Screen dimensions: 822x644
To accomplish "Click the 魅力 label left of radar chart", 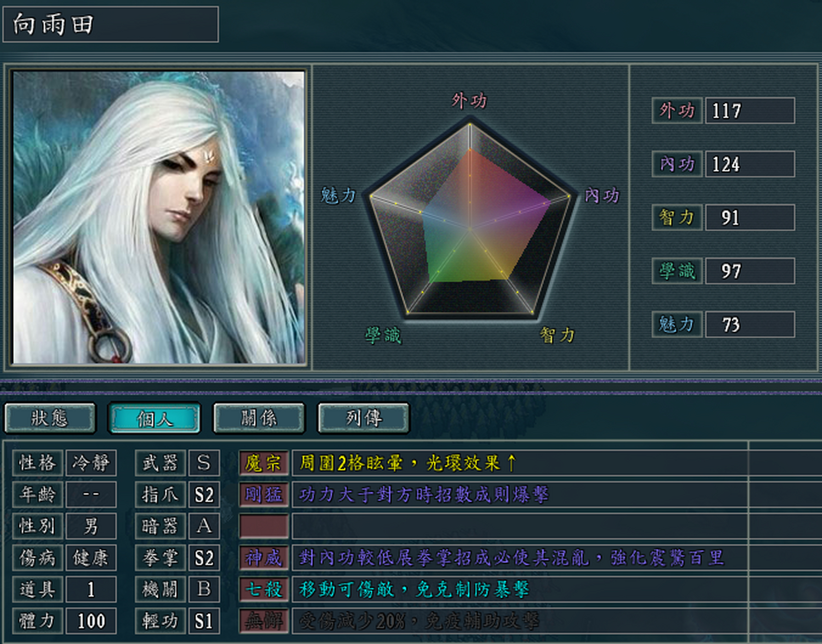I will tap(338, 195).
